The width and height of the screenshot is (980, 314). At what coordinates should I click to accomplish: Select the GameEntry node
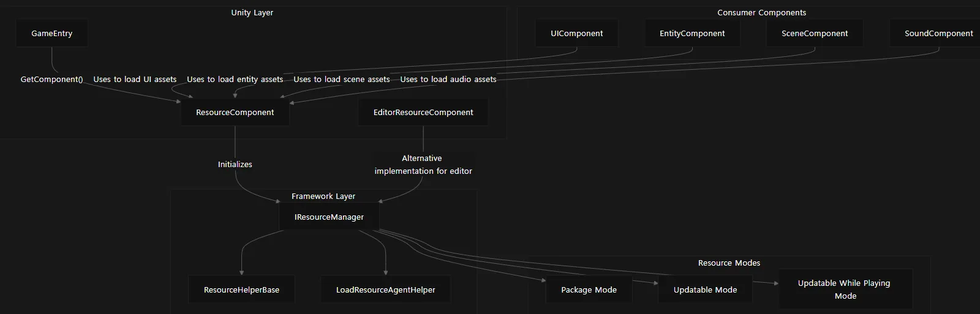(x=52, y=34)
